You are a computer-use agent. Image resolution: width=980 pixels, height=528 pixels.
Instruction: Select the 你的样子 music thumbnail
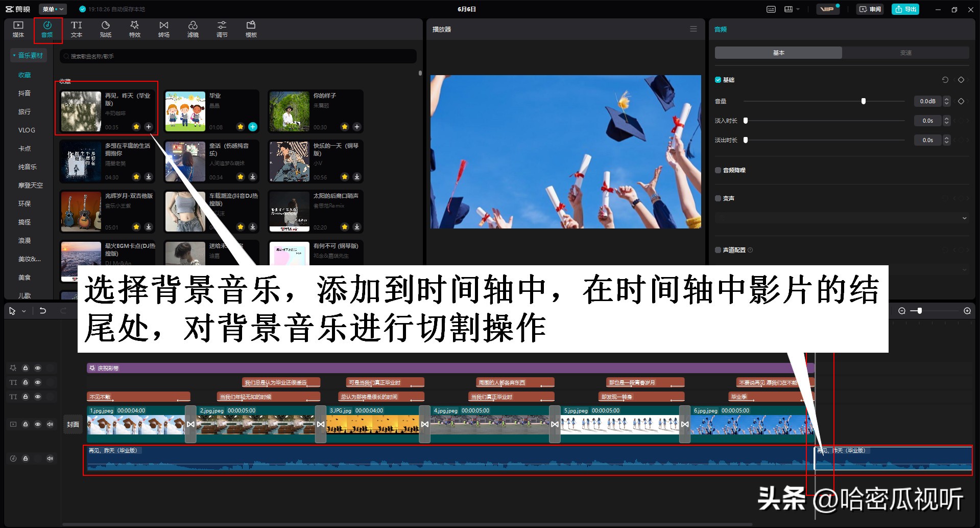click(289, 110)
